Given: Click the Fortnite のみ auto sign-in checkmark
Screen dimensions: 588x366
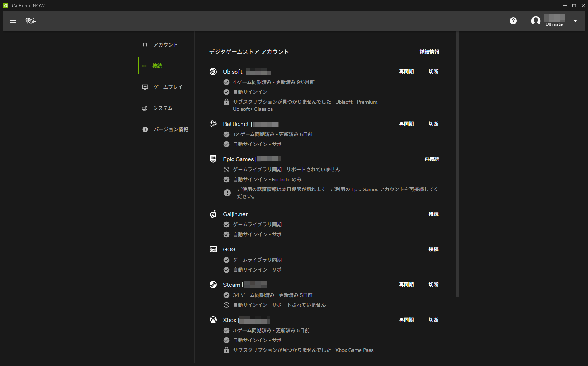Looking at the screenshot, I should (227, 179).
